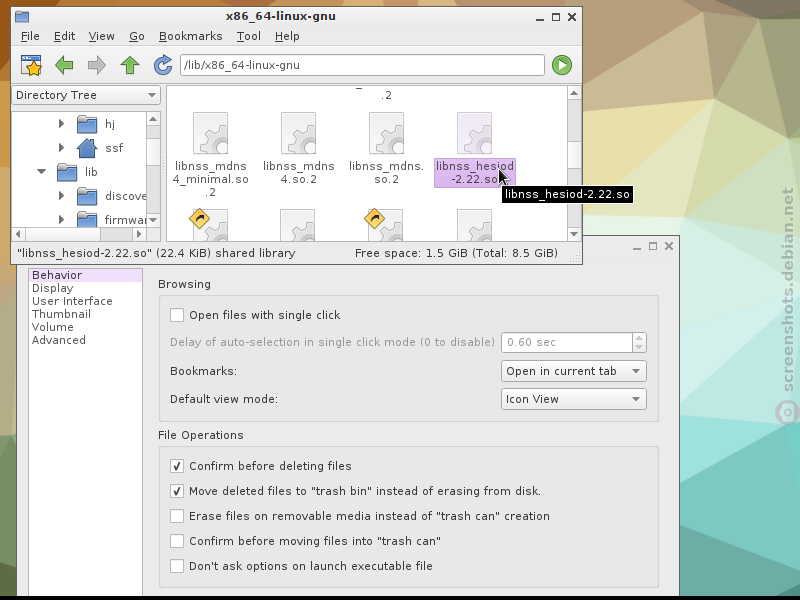Click the "libnss_hesiod-2.22.so" status bar text

tap(156, 253)
